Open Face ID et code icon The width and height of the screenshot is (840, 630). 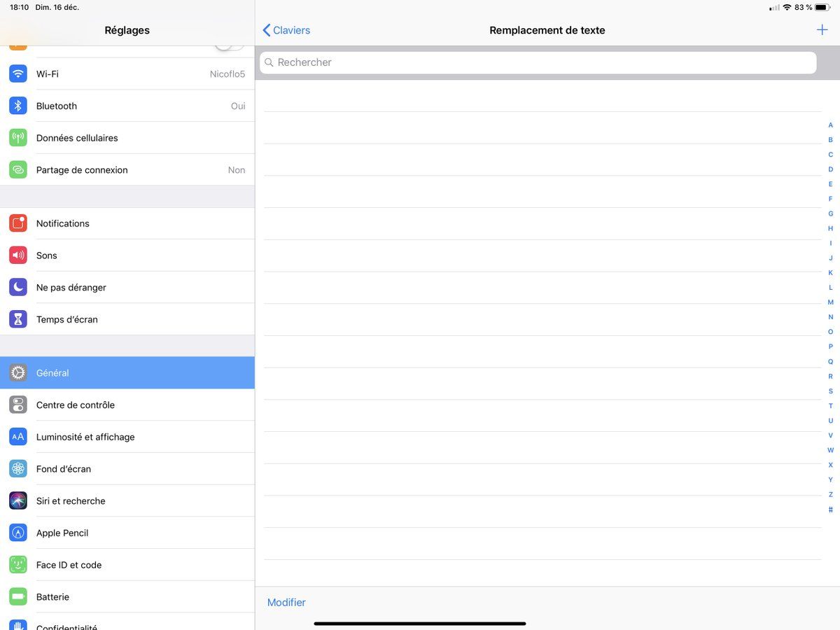pos(18,565)
